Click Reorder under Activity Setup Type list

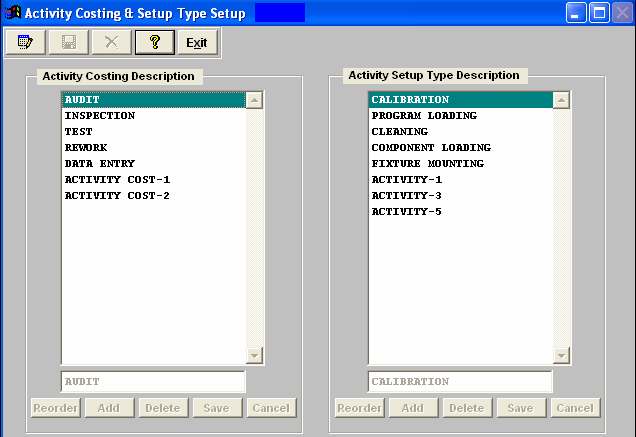point(359,408)
